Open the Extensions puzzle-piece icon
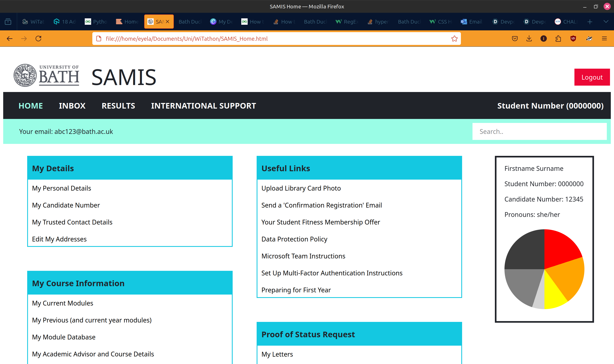This screenshot has width=614, height=364. tap(558, 39)
